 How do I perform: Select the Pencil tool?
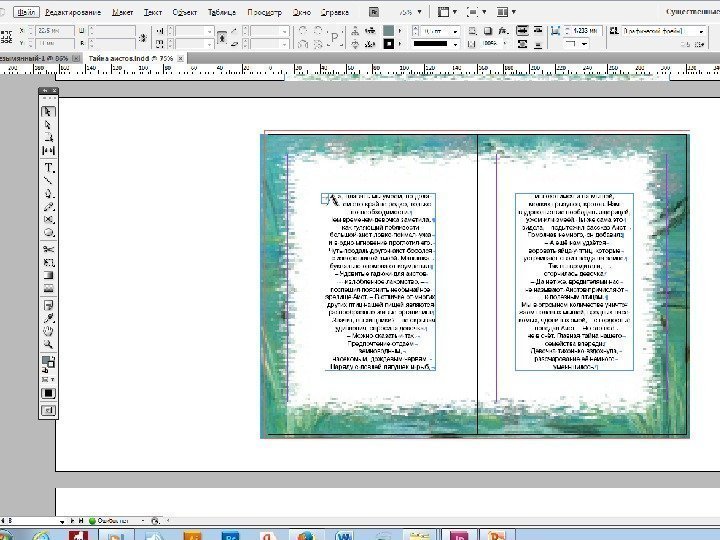pyautogui.click(x=48, y=207)
